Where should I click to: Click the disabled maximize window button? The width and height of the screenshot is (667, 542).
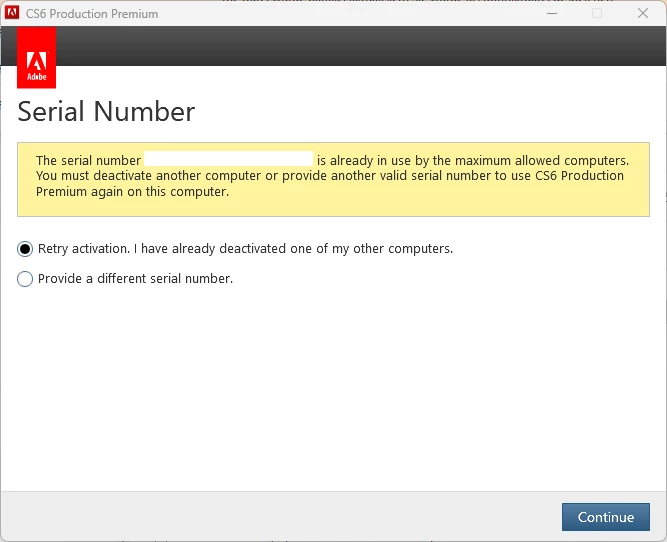pos(597,13)
